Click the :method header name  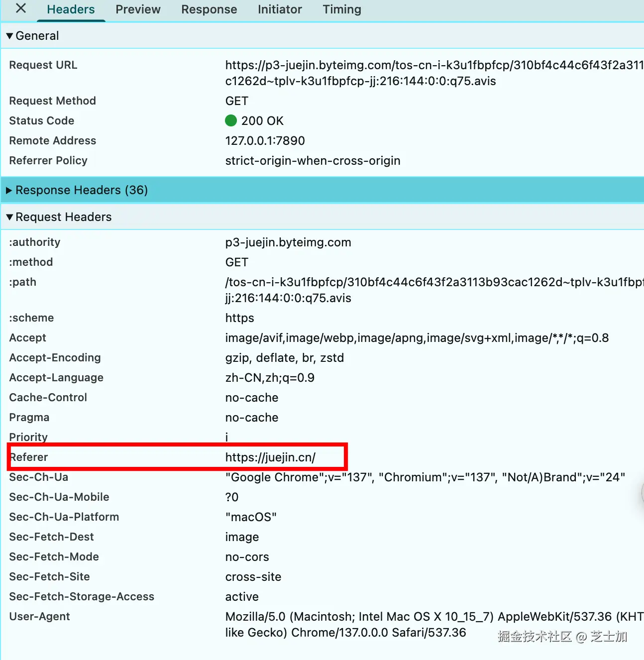tap(31, 262)
